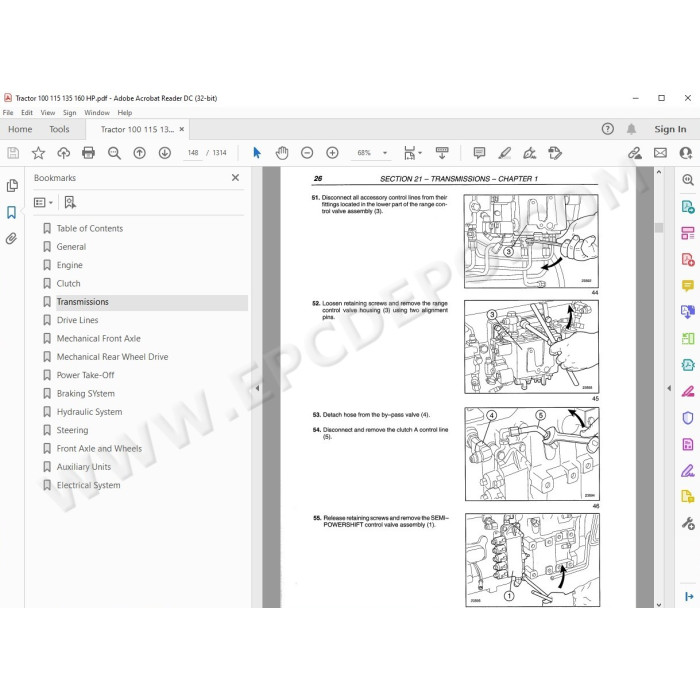Print the document

88,153
